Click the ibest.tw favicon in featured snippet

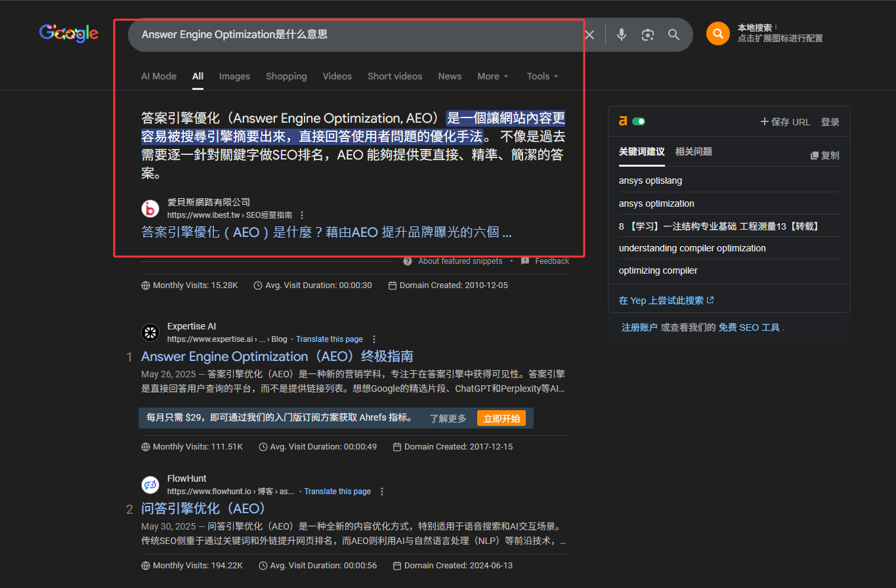click(x=150, y=209)
